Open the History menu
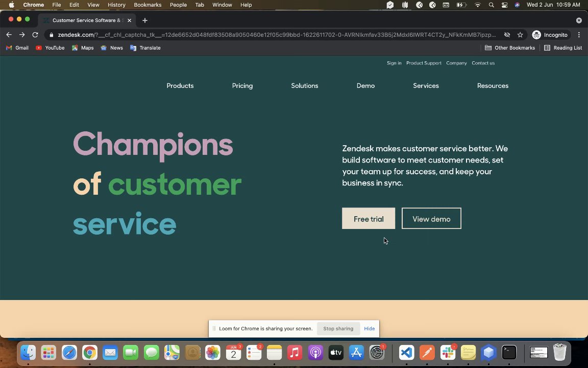588x368 pixels. click(116, 5)
